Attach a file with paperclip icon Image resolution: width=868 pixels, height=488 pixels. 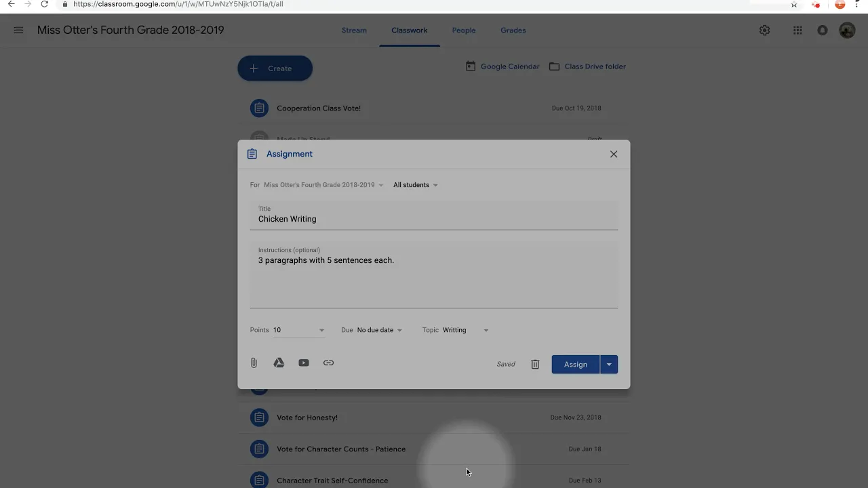254,363
